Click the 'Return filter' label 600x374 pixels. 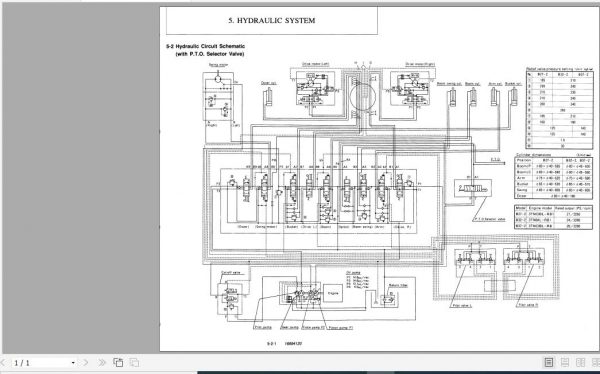point(398,286)
